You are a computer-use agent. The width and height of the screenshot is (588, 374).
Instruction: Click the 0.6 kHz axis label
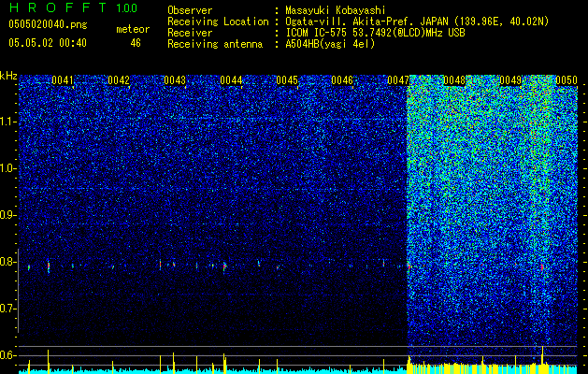coord(8,355)
